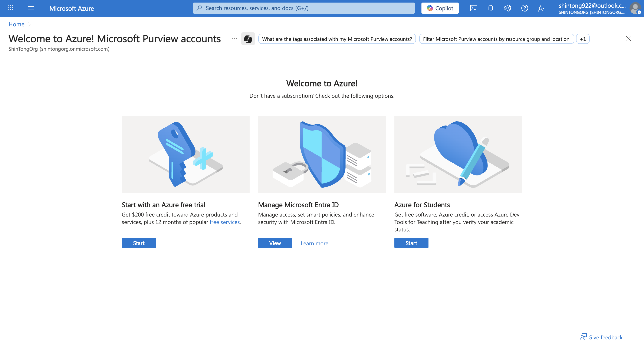Open the ellipsis more options menu
Image resolution: width=644 pixels, height=350 pixels.
(234, 39)
